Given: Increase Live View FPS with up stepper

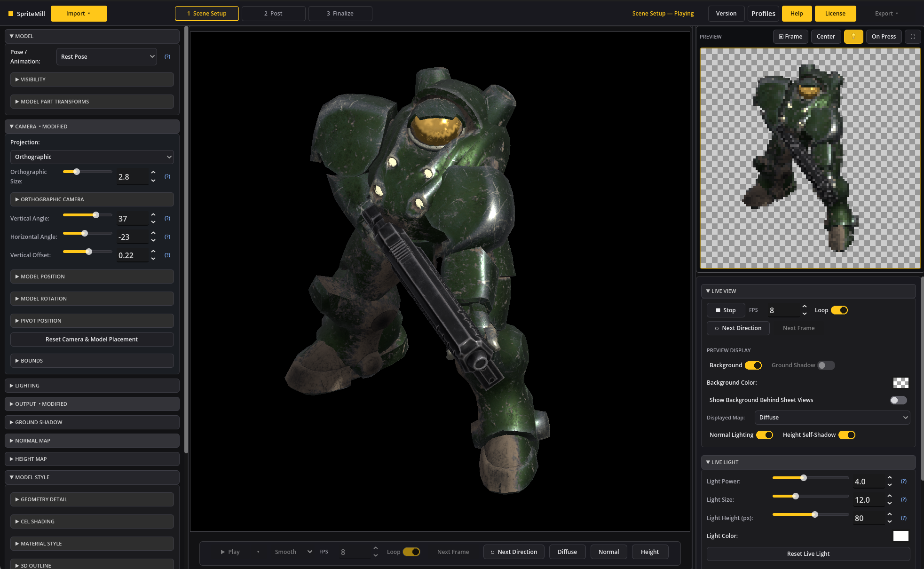Looking at the screenshot, I should coord(805,306).
